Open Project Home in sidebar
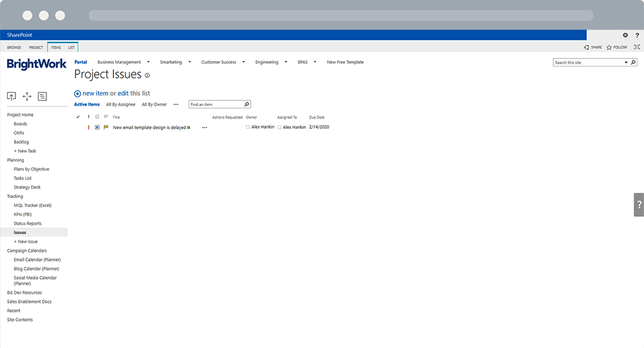The image size is (644, 348). click(20, 115)
